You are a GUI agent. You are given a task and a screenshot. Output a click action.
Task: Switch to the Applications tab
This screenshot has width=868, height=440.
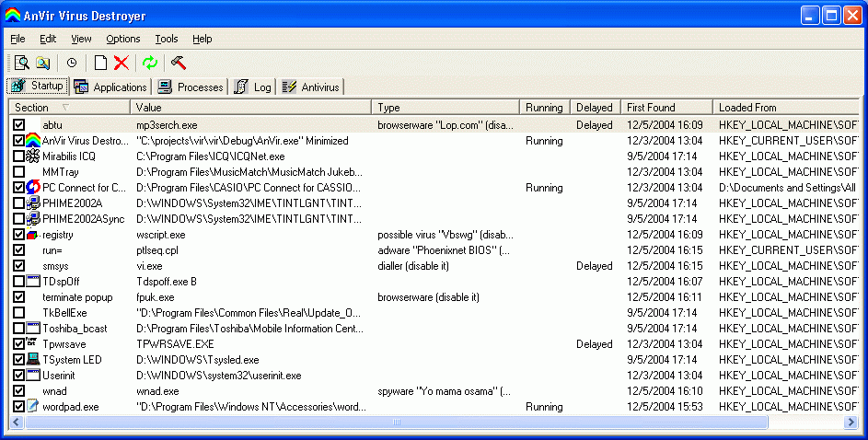110,87
